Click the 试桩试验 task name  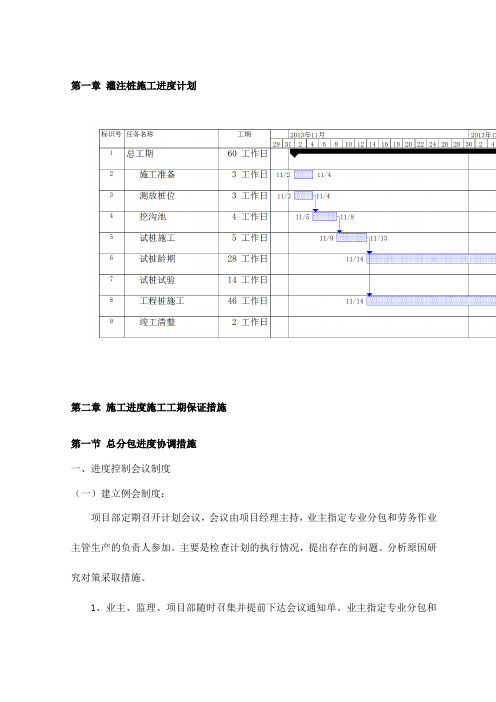click(x=157, y=280)
